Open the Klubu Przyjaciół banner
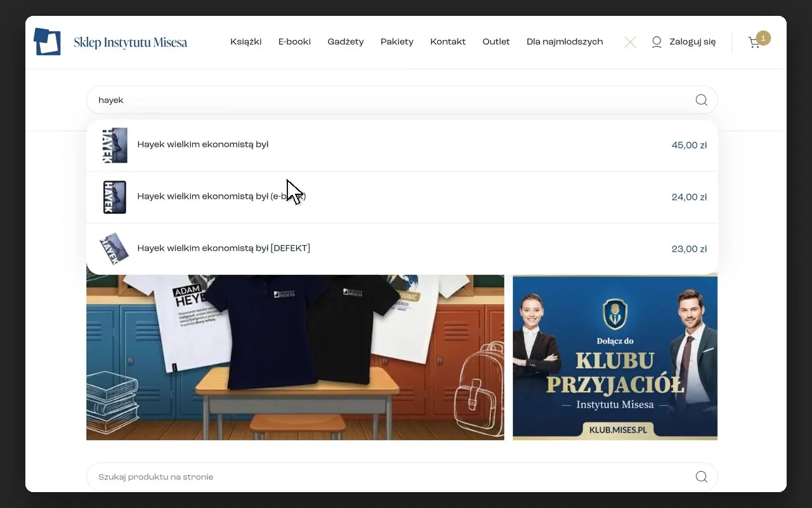This screenshot has width=812, height=508. pos(615,357)
